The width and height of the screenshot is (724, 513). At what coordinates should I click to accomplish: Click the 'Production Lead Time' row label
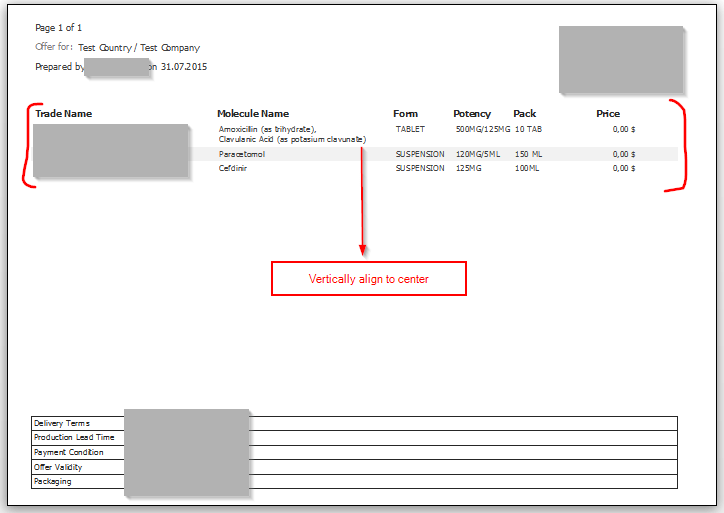74,437
